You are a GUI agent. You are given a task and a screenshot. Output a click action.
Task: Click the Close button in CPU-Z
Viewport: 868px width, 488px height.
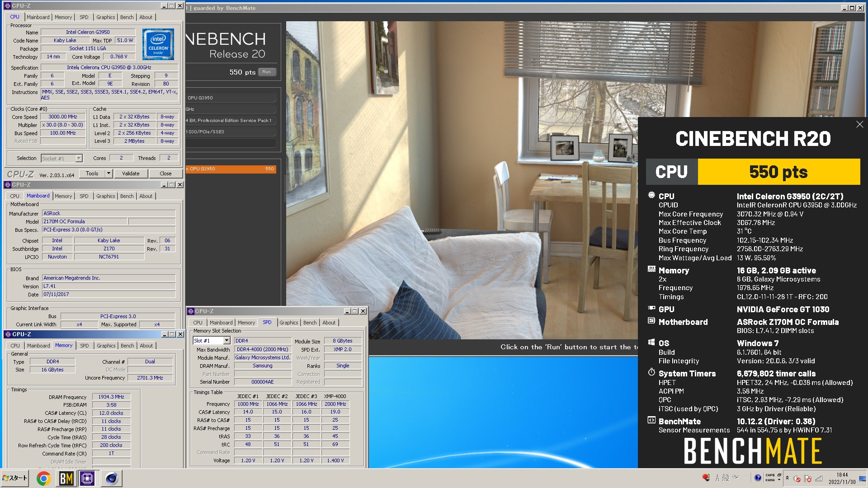(165, 174)
